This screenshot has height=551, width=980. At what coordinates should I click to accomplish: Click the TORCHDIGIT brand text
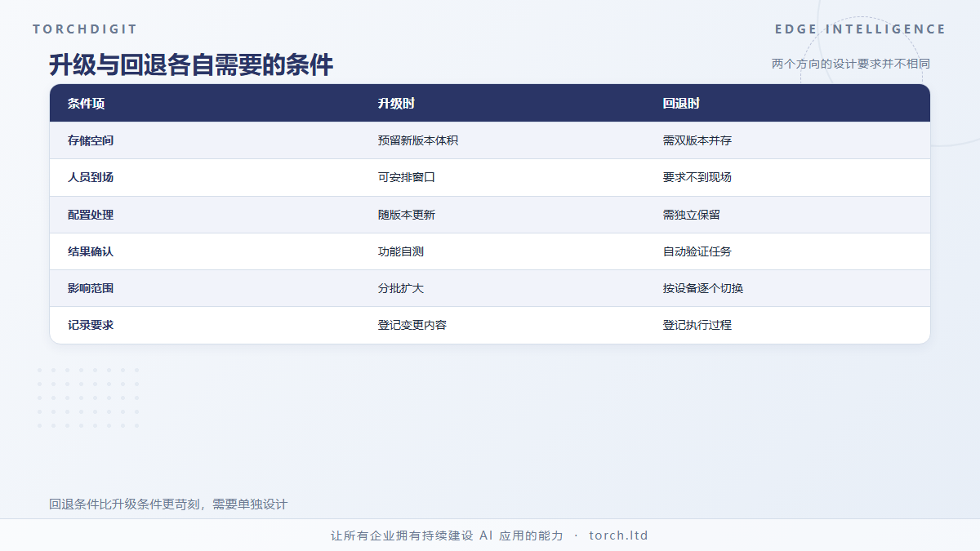pos(85,29)
